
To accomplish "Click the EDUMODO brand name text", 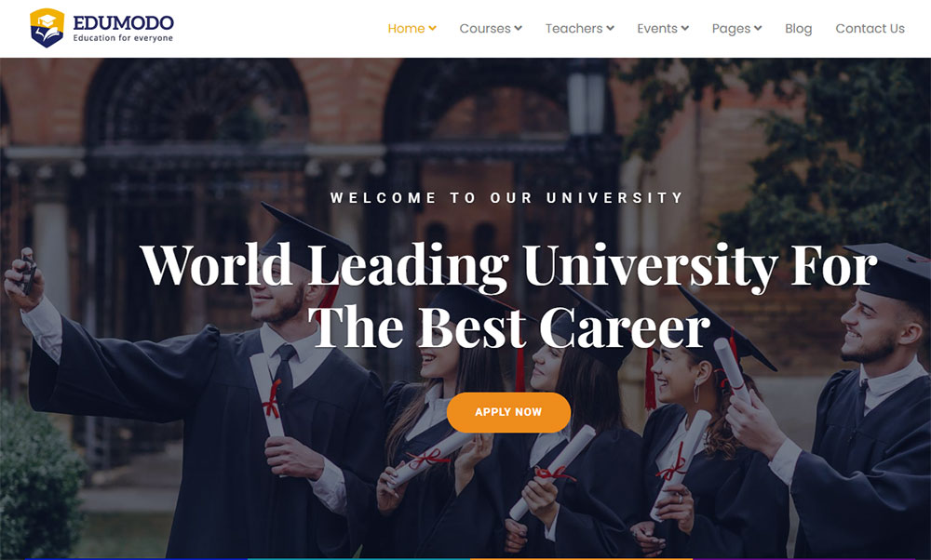I will tap(123, 22).
